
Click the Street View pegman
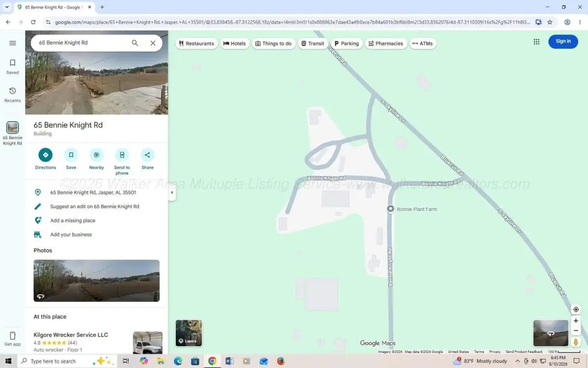[575, 342]
